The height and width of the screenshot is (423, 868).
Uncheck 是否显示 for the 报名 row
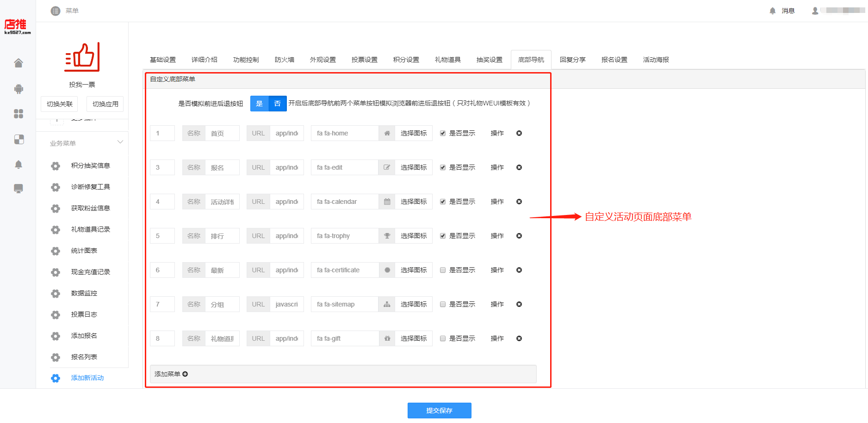(443, 167)
